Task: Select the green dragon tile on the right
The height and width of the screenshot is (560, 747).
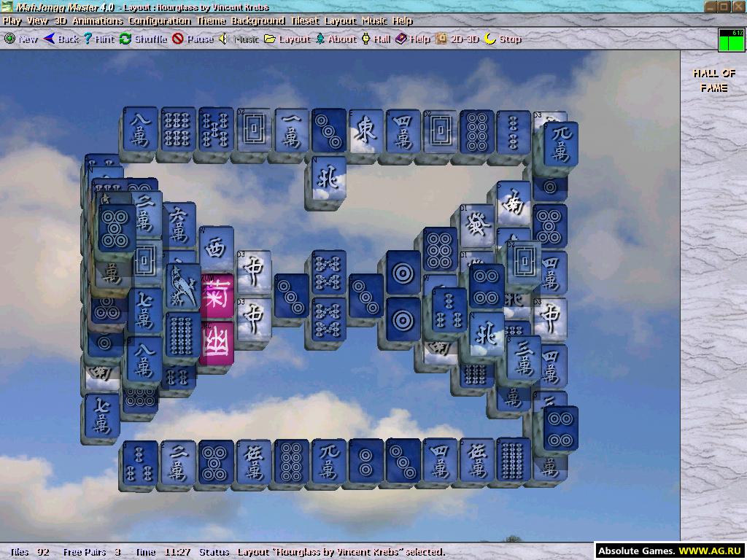Action: click(476, 226)
